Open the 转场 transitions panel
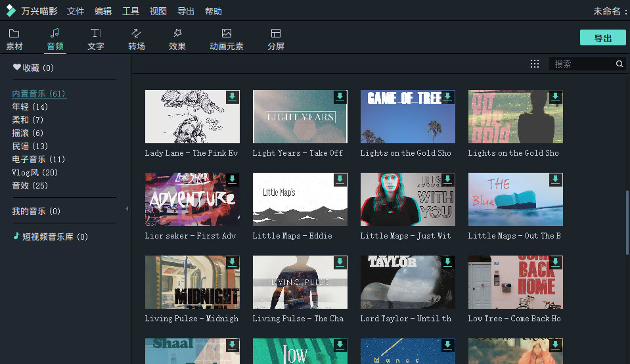Screen dimensions: 630x364 137,39
